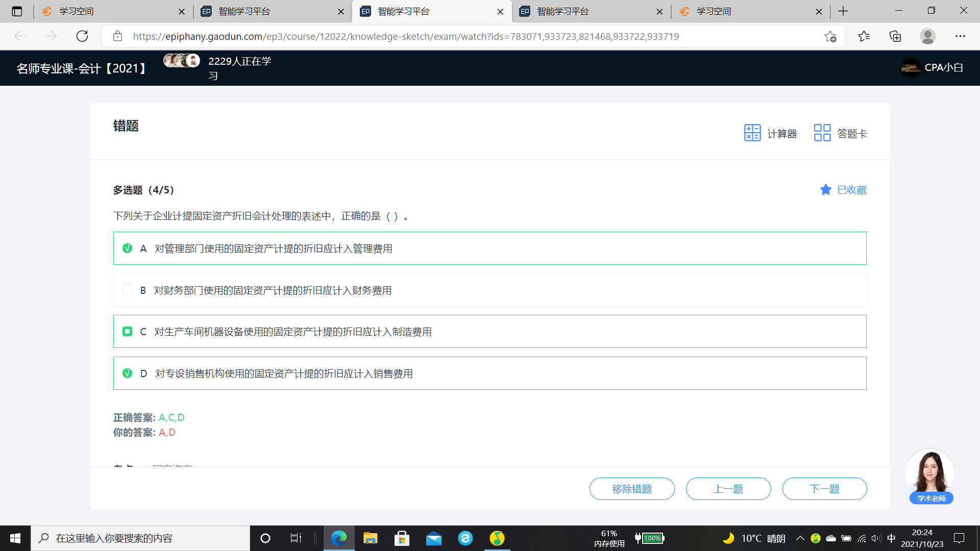Viewport: 980px width, 551px height.
Task: Open the blue e browser taskbar icon
Action: 465,538
